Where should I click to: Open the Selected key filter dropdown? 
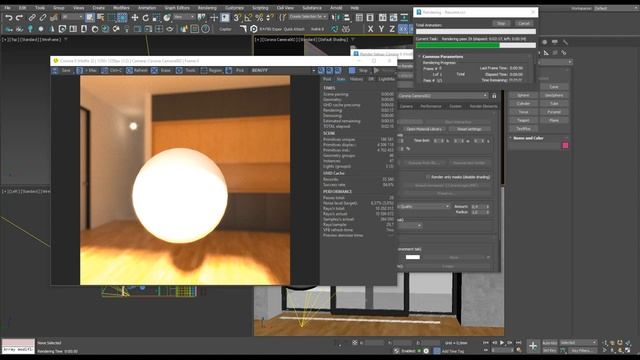coord(578,343)
